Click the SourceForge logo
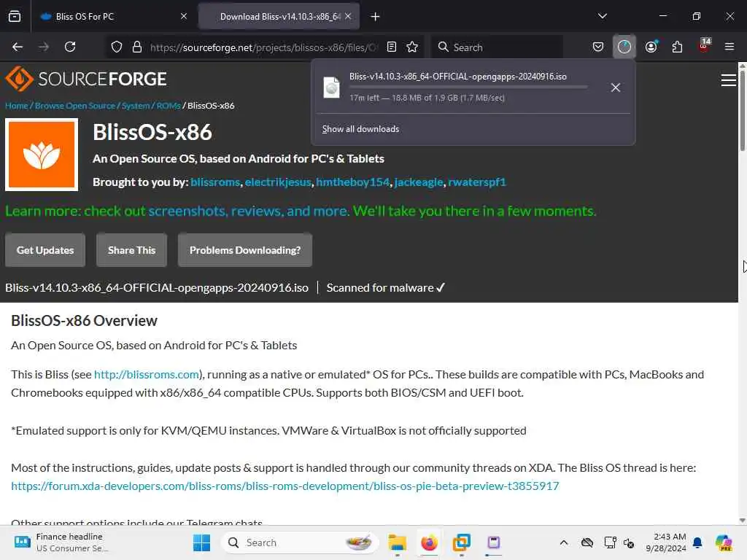 [86, 79]
